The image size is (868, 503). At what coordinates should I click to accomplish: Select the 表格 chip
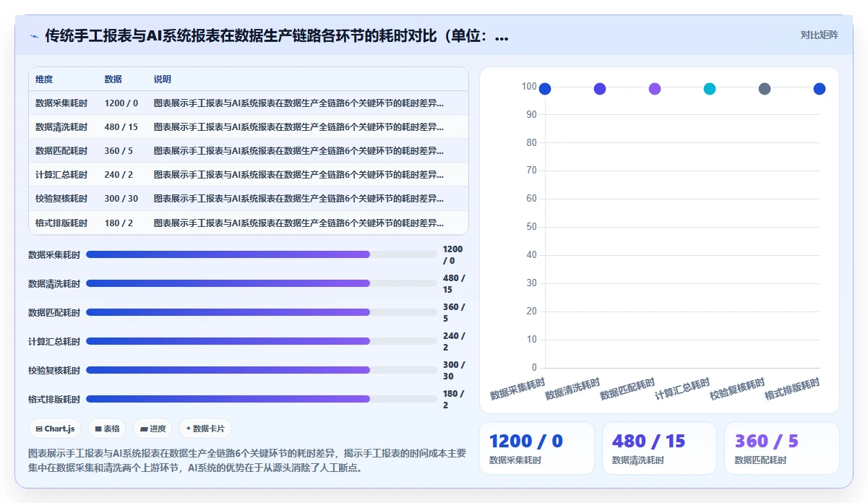tap(107, 429)
